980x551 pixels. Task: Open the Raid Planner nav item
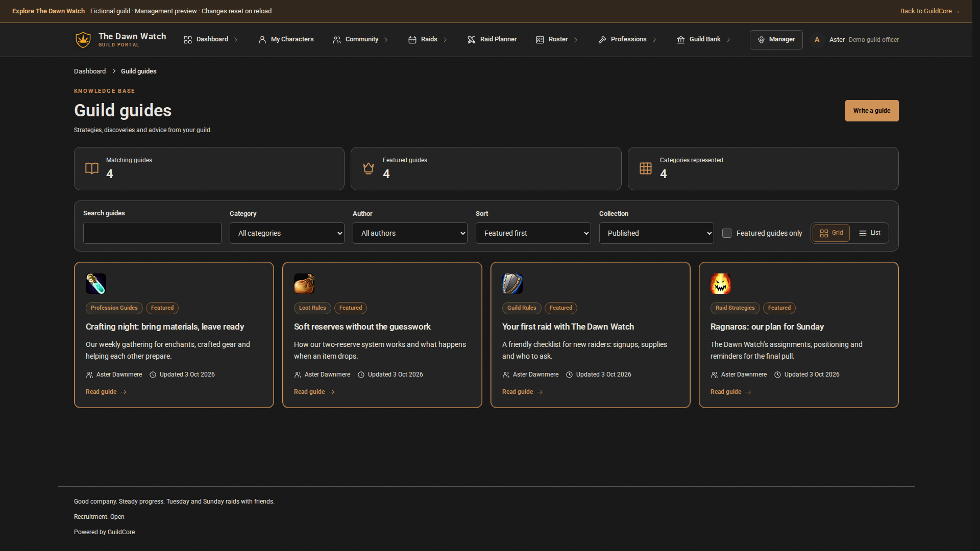(x=492, y=40)
